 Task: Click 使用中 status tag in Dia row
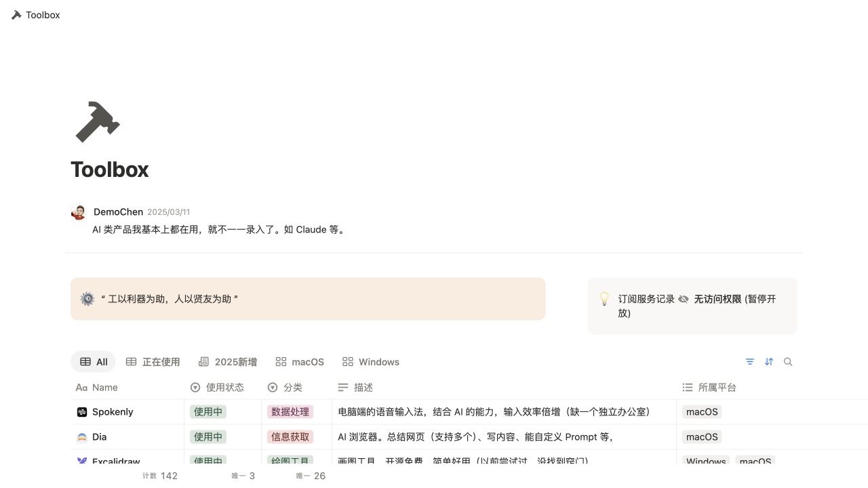click(208, 437)
